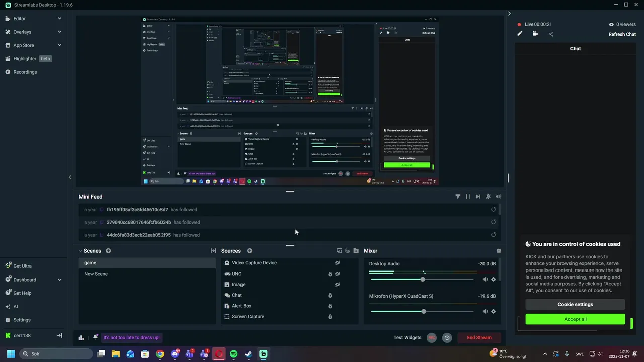The width and height of the screenshot is (644, 362).
Task: Open the Sources projector/studio mode icon
Action: (x=339, y=251)
